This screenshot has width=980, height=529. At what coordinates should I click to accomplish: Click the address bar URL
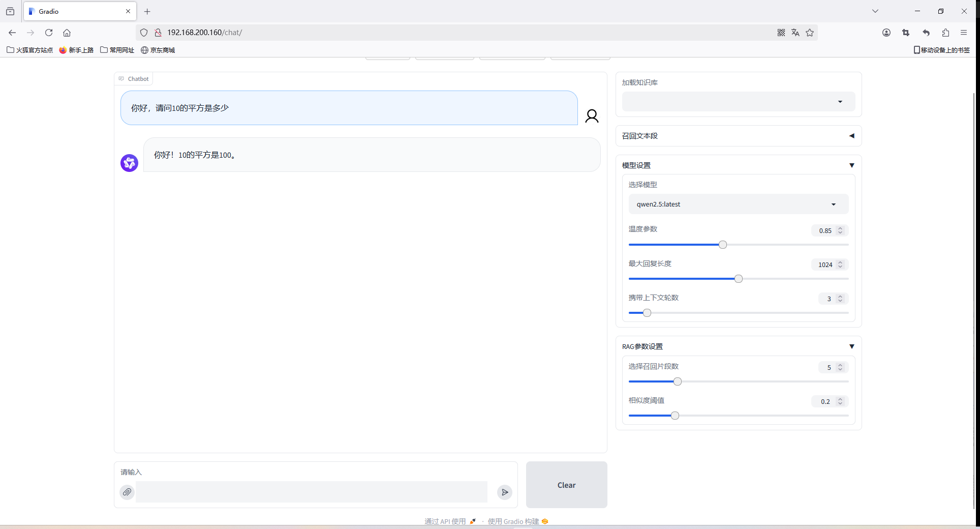point(204,33)
